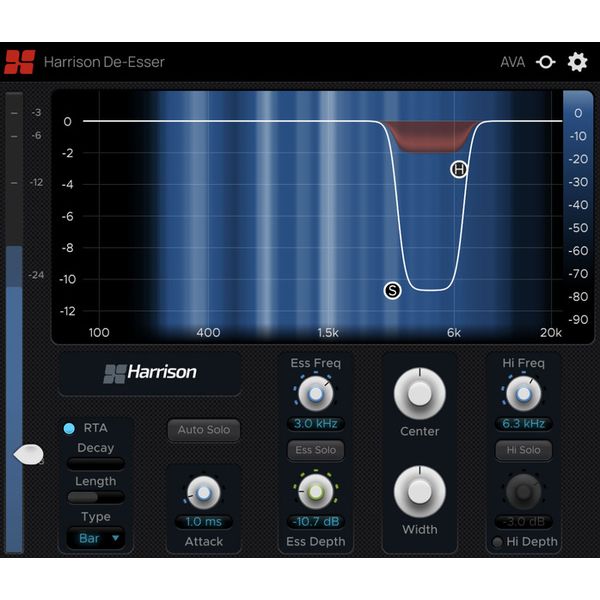600x600 pixels.
Task: Open the settings gear menu
Action: pyautogui.click(x=577, y=62)
